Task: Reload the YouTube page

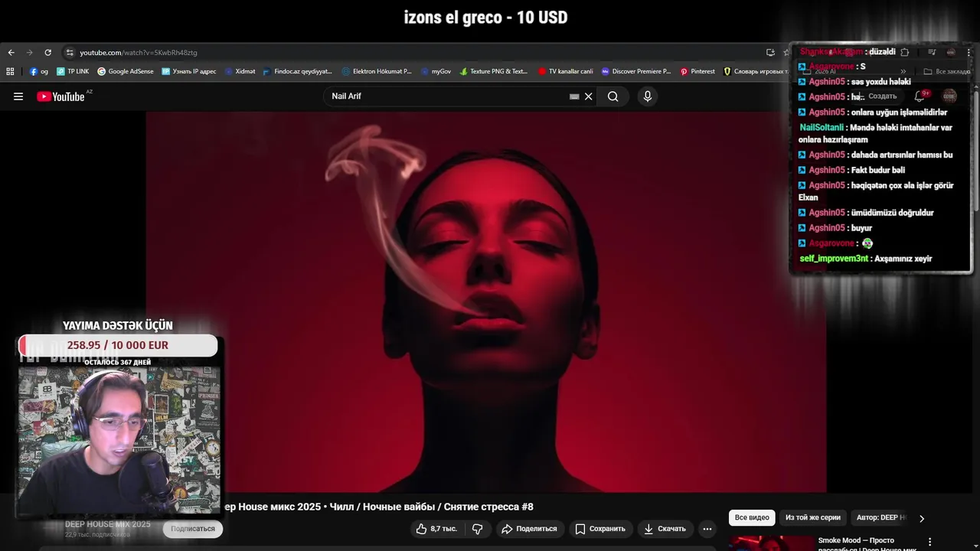Action: coord(47,52)
